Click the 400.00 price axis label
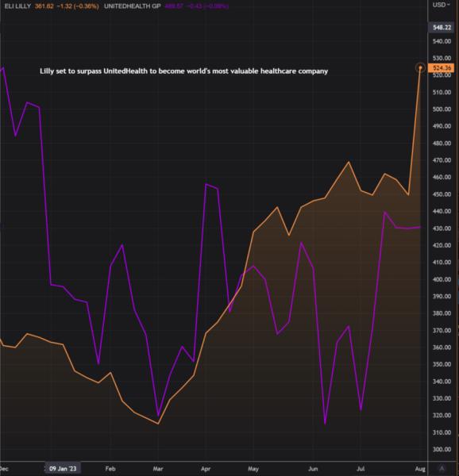Viewport: 459px width, 476px height. tap(442, 279)
